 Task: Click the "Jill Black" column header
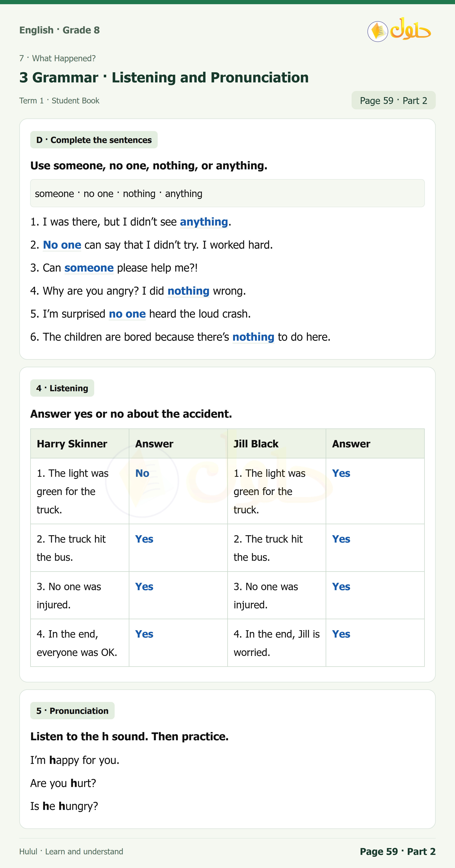pos(276,444)
